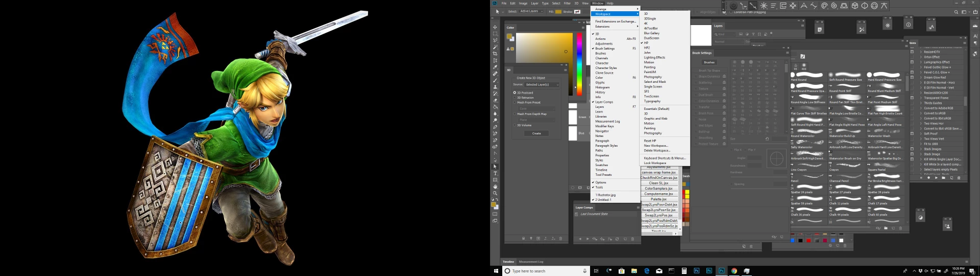The width and height of the screenshot is (980, 276).
Task: Select the Zoom tool
Action: (x=495, y=193)
